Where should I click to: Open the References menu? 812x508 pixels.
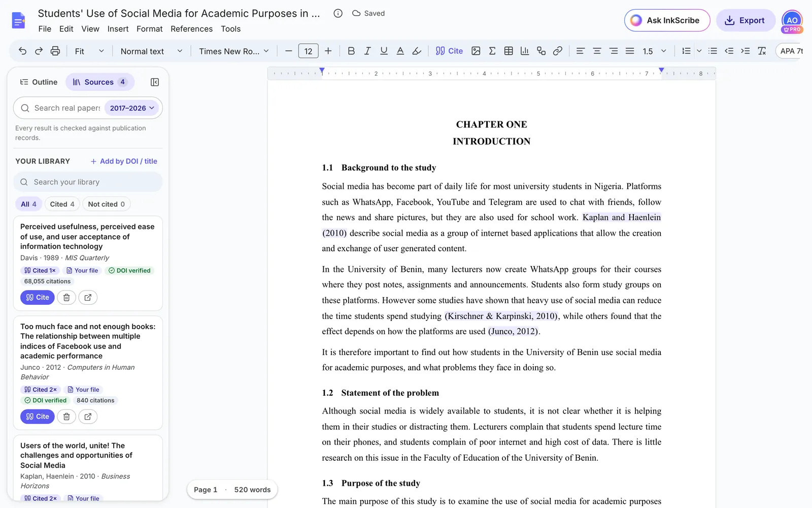pos(191,29)
